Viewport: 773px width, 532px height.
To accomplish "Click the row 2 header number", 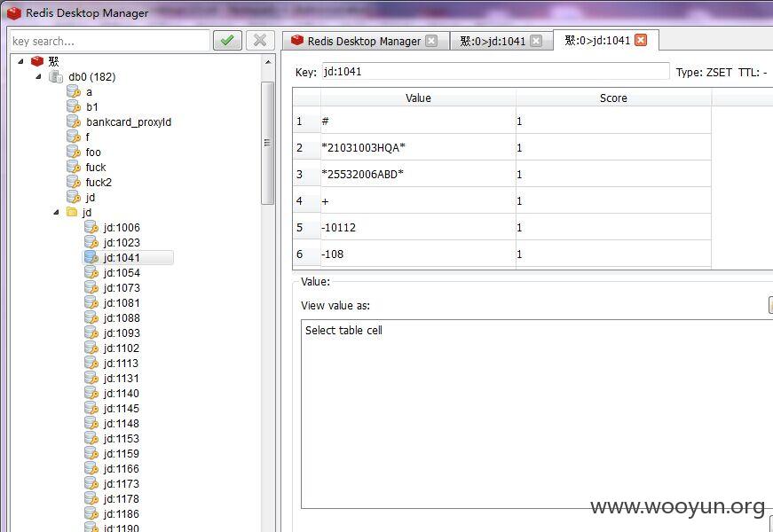I will pos(306,147).
